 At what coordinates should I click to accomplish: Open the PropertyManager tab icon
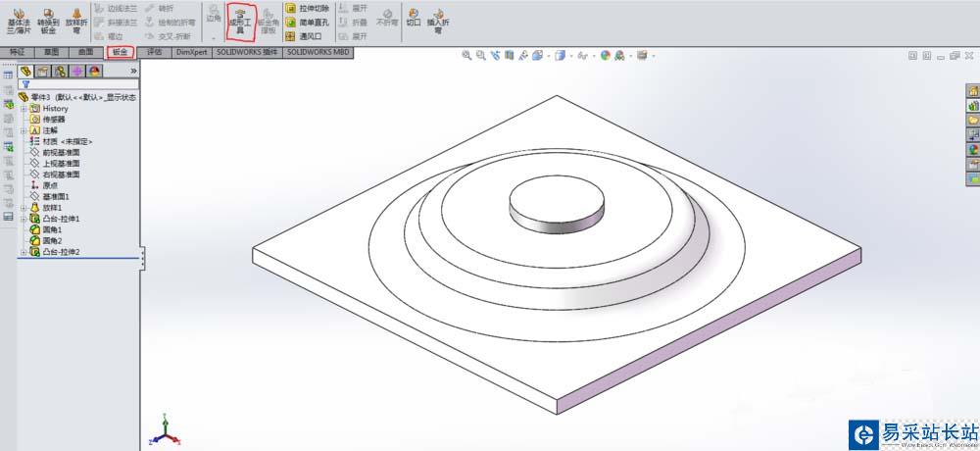pyautogui.click(x=42, y=71)
